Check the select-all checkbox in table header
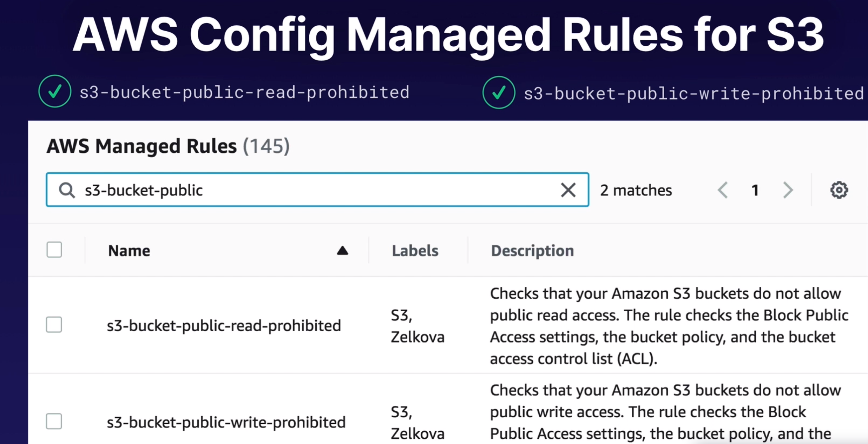868x444 pixels. (x=54, y=250)
